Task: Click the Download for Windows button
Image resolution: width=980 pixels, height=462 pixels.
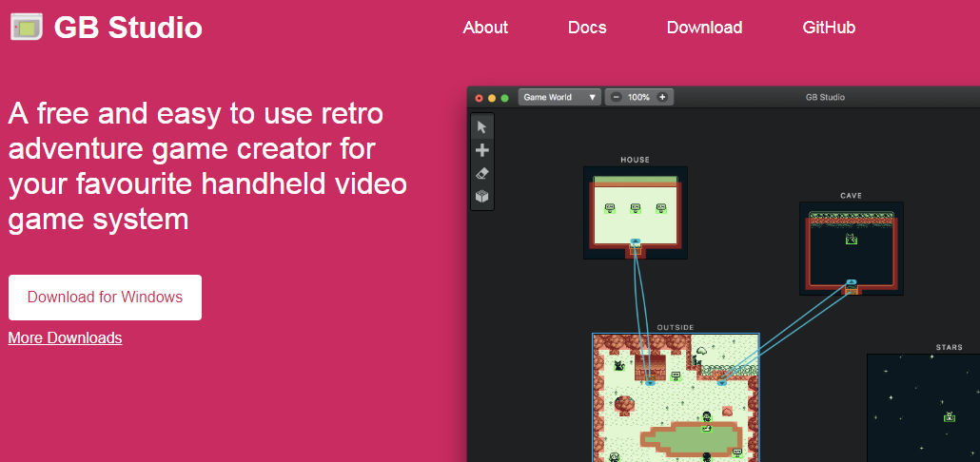Action: tap(105, 298)
